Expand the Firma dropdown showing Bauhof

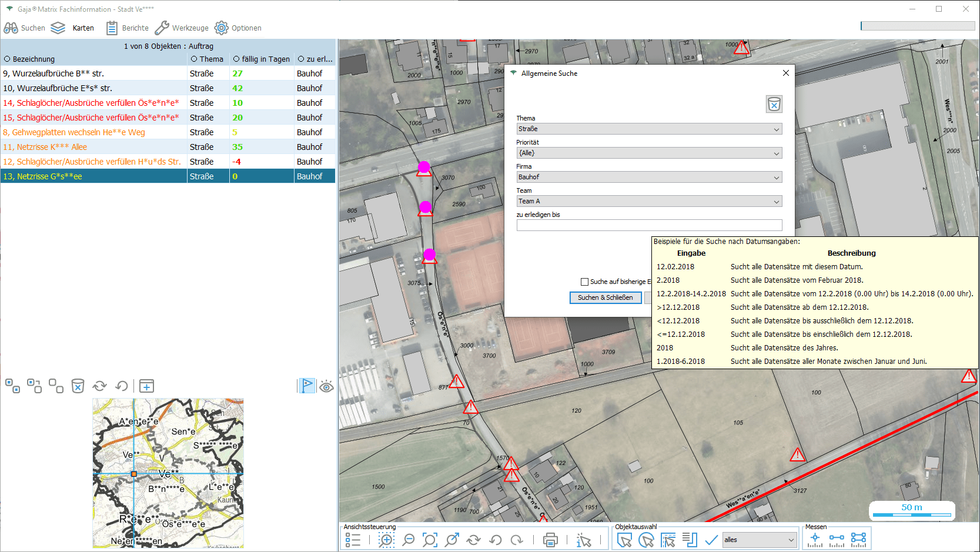coord(649,177)
